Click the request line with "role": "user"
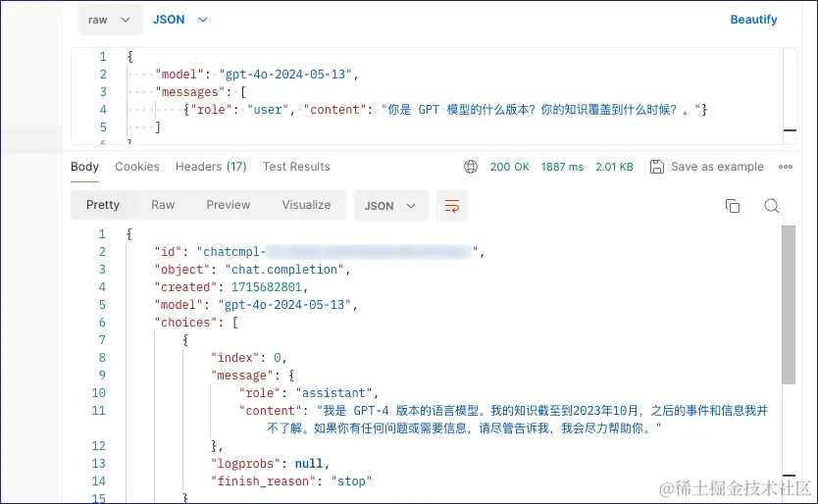Viewport: 818px width, 504px height. click(x=445, y=110)
